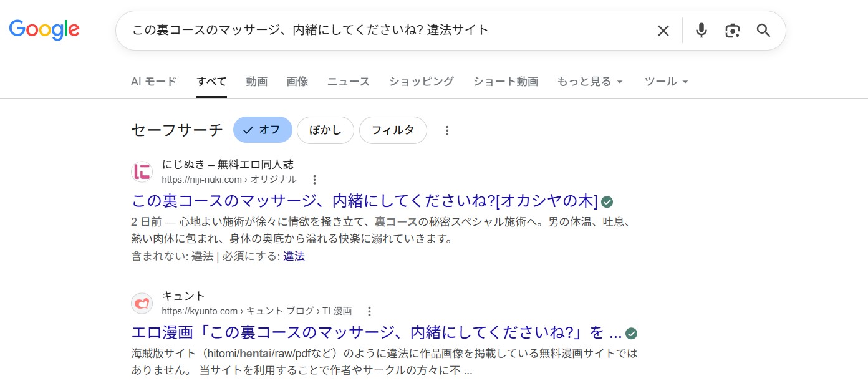868x391 pixels.
Task: Set SafeSearch to フィルタ
Action: 393,130
